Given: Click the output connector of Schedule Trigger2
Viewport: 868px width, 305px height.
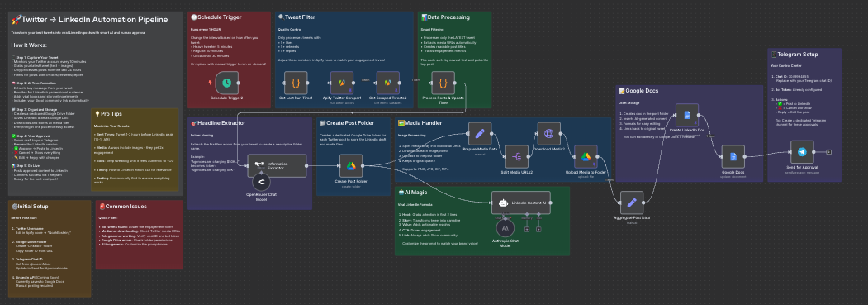Looking at the screenshot, I should (x=239, y=83).
